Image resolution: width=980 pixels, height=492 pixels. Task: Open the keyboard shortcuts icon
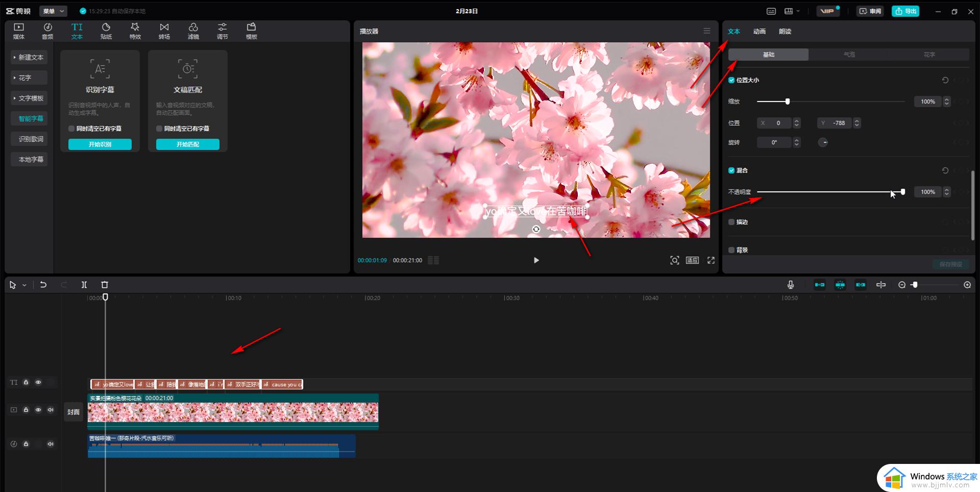pyautogui.click(x=771, y=11)
